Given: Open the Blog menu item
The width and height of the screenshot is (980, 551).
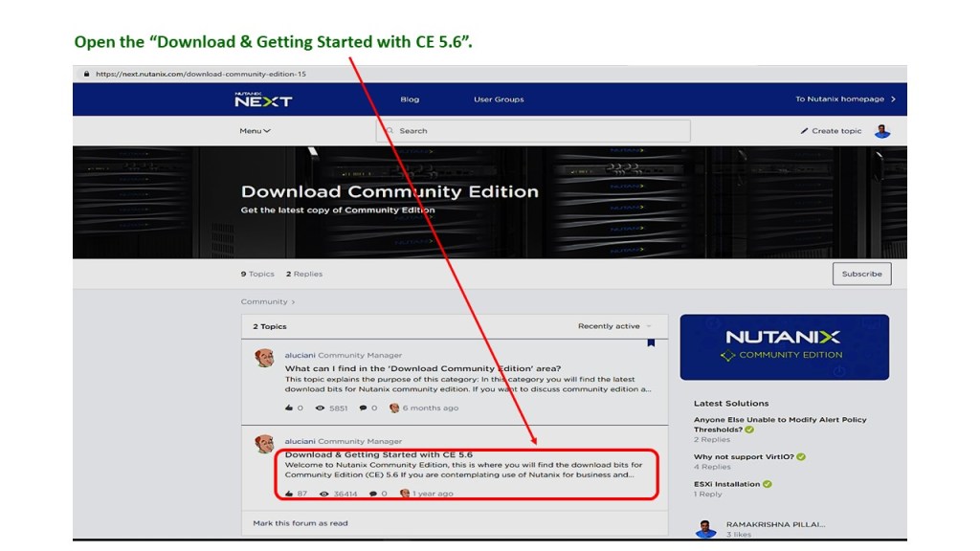Looking at the screenshot, I should coord(410,99).
